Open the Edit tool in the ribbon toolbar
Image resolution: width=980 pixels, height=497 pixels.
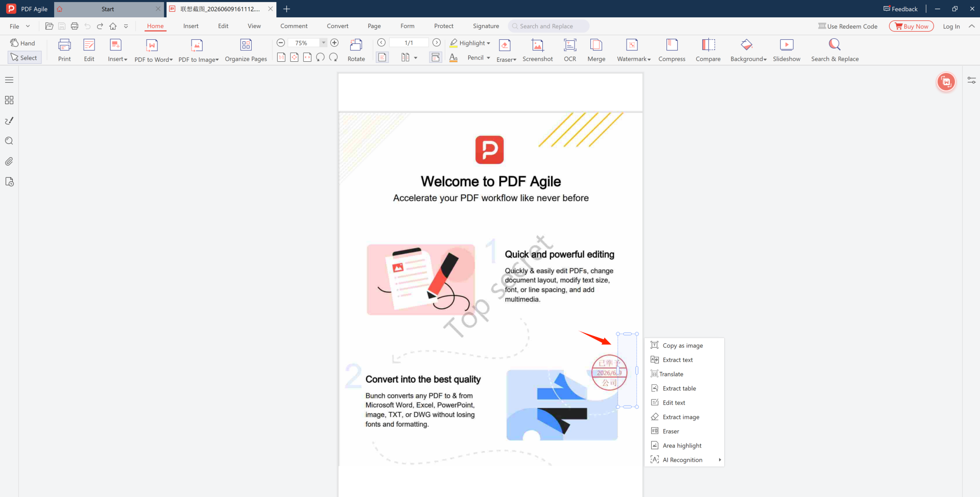[89, 50]
